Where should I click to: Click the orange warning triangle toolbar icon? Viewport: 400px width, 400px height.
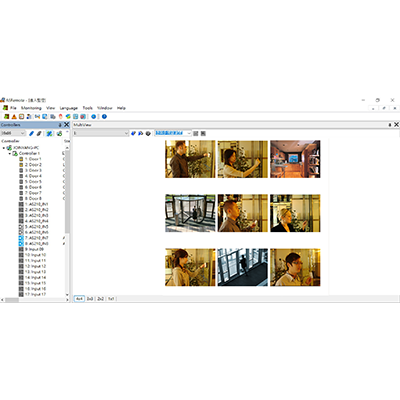point(14,117)
